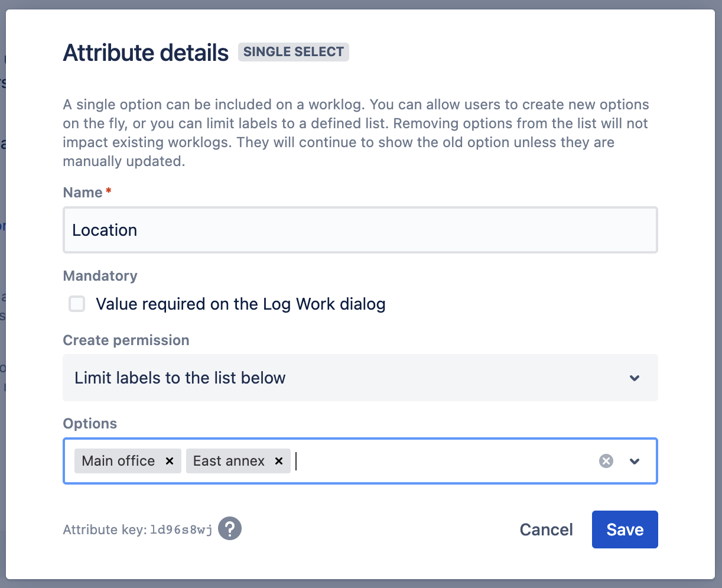722x588 pixels.
Task: Save the attribute details
Action: point(625,529)
